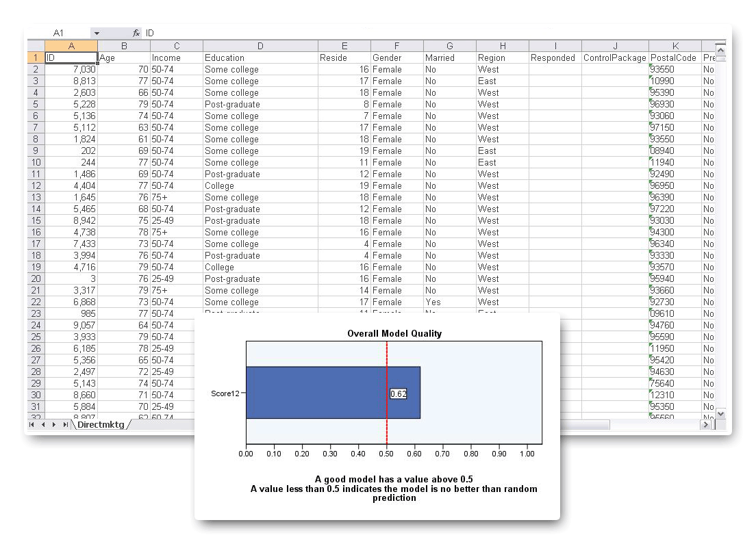Select row 12 header
This screenshot has height=544, width=756.
pyautogui.click(x=36, y=185)
